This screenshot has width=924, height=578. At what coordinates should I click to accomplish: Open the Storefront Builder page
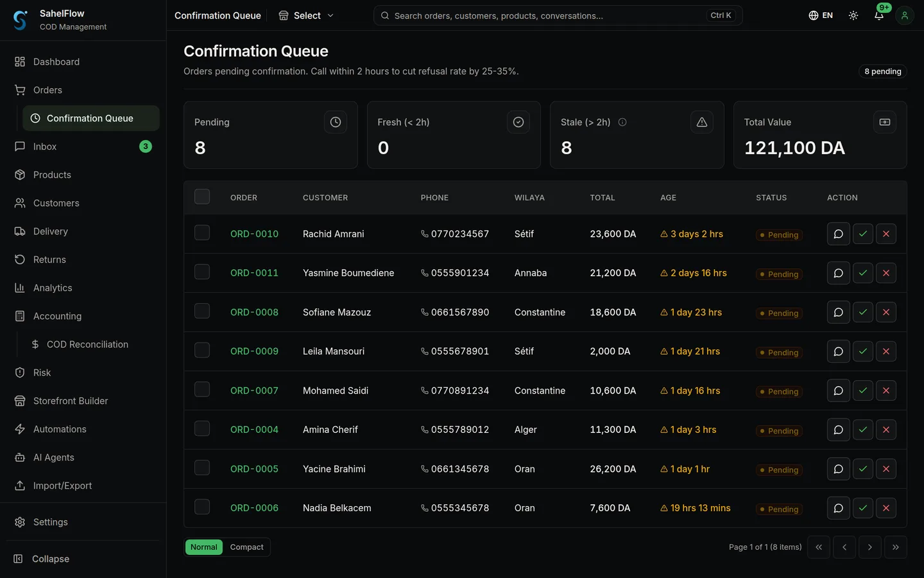83,401
